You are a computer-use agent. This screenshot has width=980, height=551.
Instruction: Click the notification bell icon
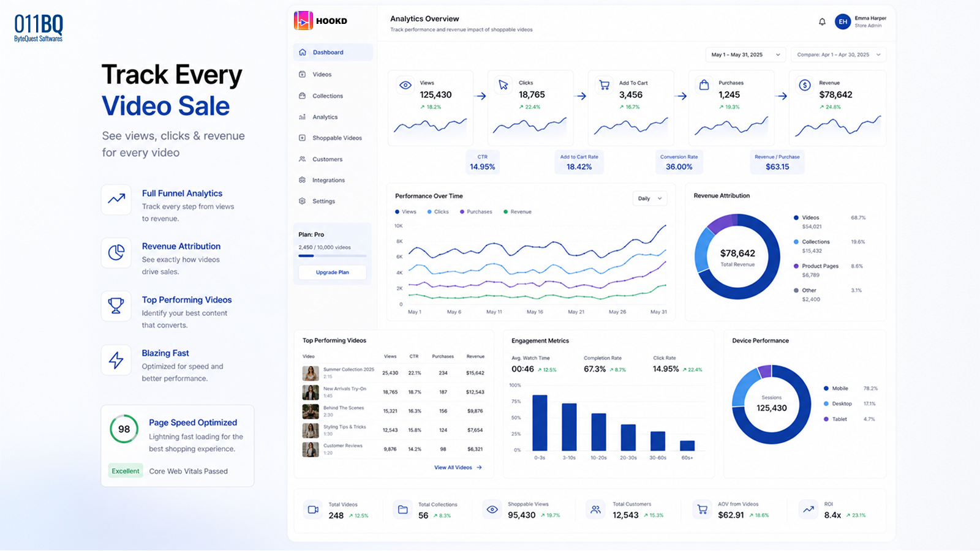click(822, 22)
